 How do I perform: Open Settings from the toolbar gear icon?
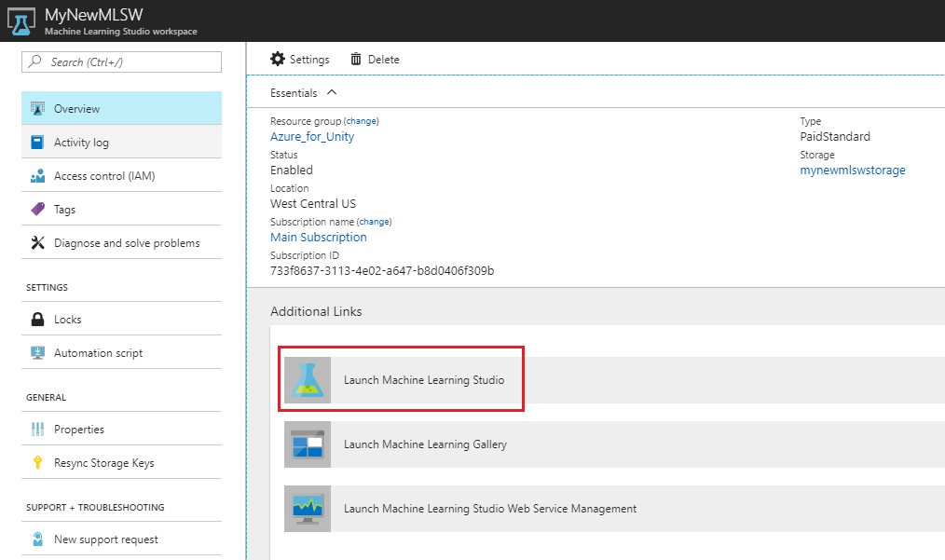278,59
